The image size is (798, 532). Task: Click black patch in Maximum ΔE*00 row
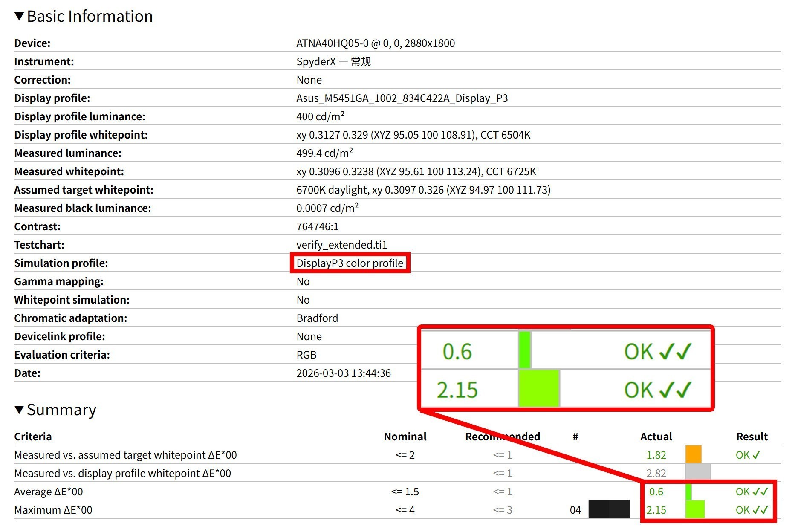point(609,510)
